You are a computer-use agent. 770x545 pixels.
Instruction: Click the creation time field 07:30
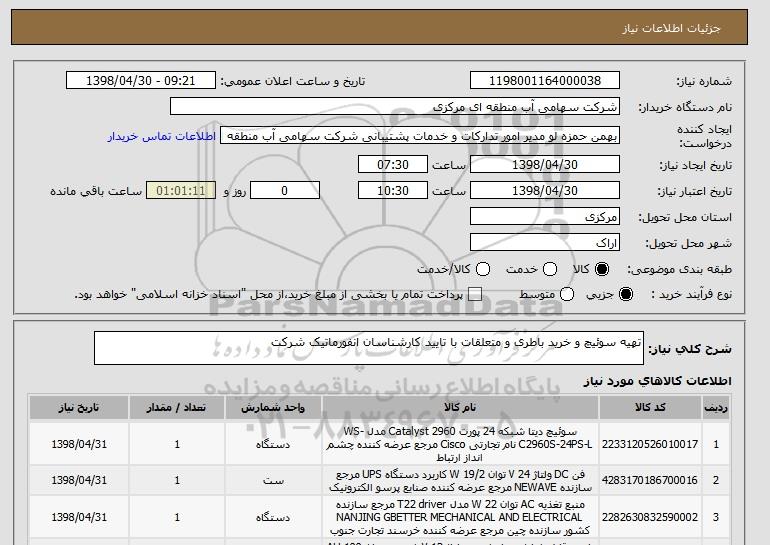tap(393, 164)
